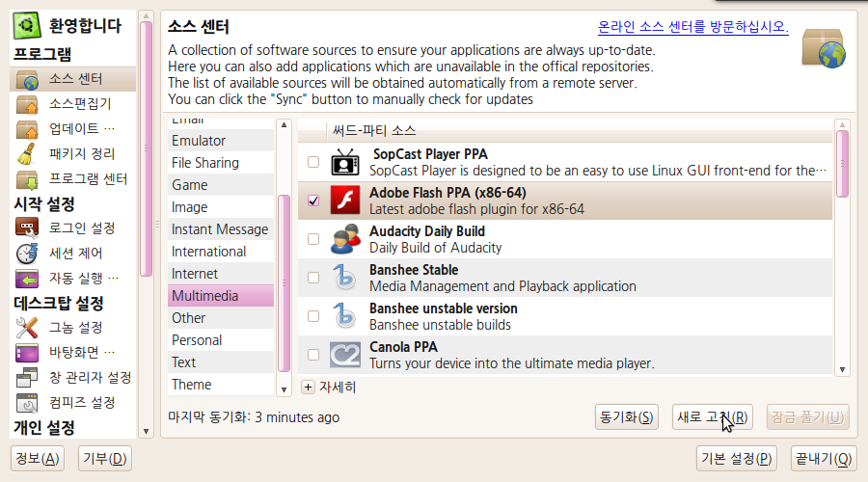Click the Banshee unstable version icon

tap(345, 316)
